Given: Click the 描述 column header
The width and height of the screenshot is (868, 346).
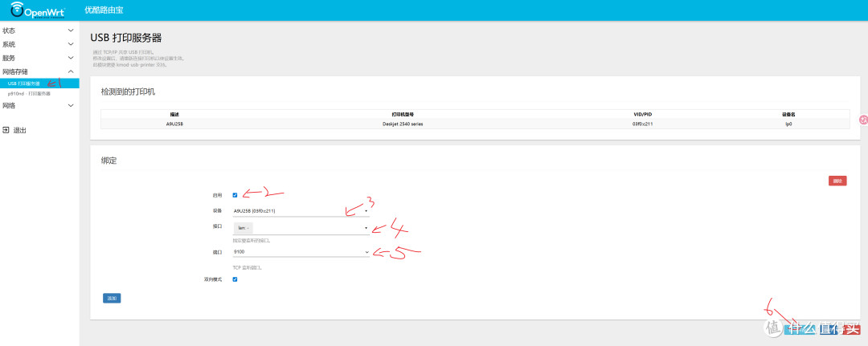Looking at the screenshot, I should pyautogui.click(x=174, y=115).
